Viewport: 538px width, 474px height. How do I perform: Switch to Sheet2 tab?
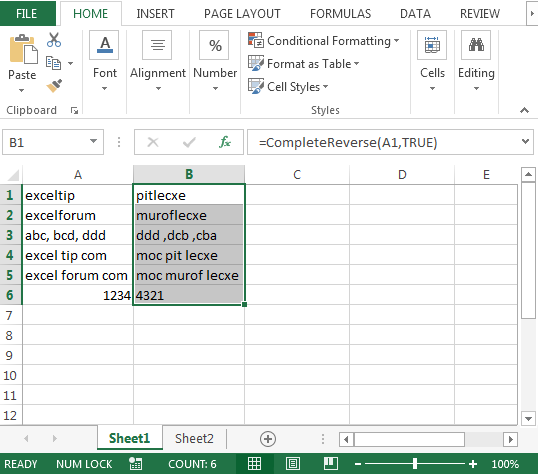(x=194, y=439)
